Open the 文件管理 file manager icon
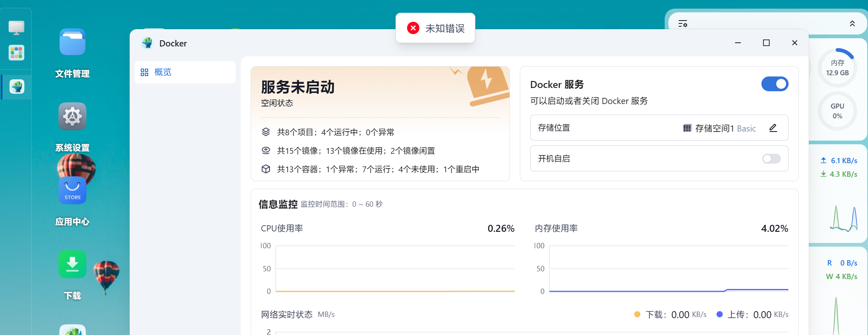Viewport: 868px width, 335px height. pos(72,42)
